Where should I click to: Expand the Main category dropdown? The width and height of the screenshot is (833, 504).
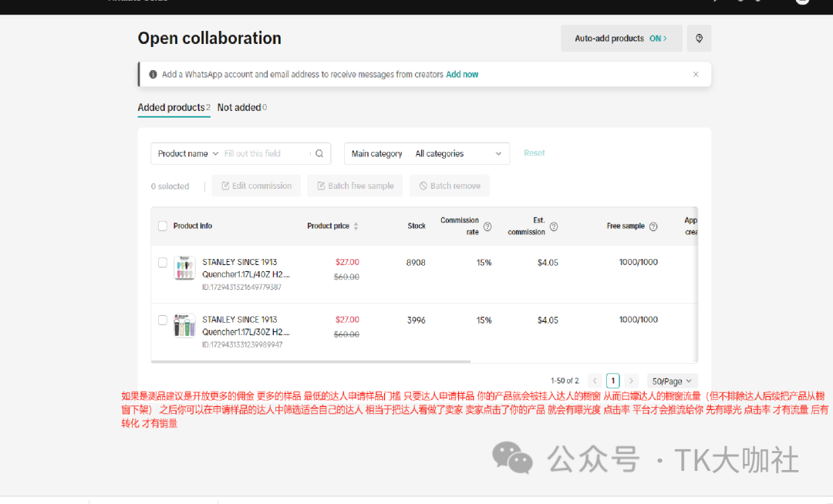pos(427,154)
